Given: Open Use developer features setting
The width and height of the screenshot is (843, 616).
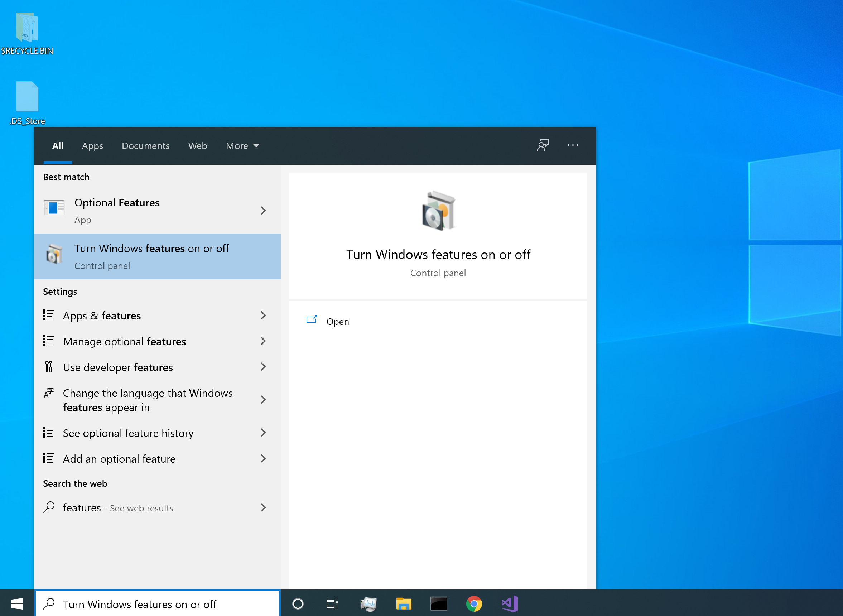Looking at the screenshot, I should pos(157,366).
